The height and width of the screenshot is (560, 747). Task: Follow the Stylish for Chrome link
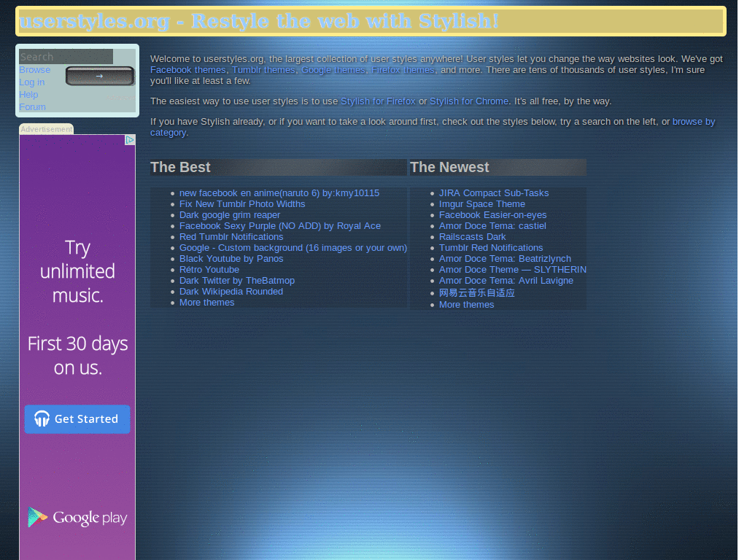click(469, 101)
